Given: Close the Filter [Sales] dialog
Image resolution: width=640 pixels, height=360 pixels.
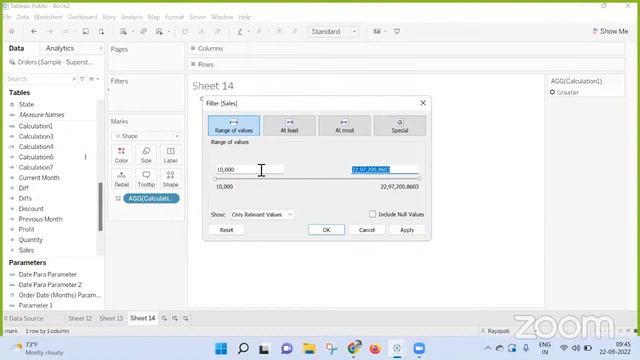Looking at the screenshot, I should click(423, 103).
